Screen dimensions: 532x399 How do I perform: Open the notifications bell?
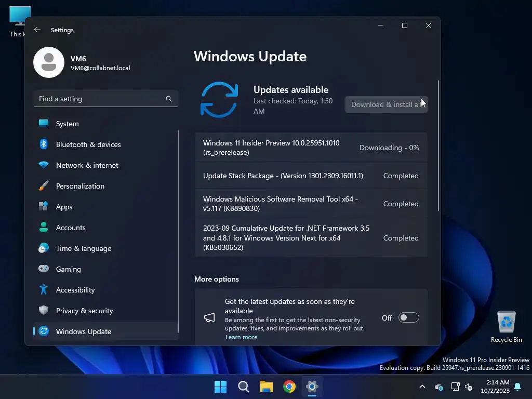click(518, 387)
